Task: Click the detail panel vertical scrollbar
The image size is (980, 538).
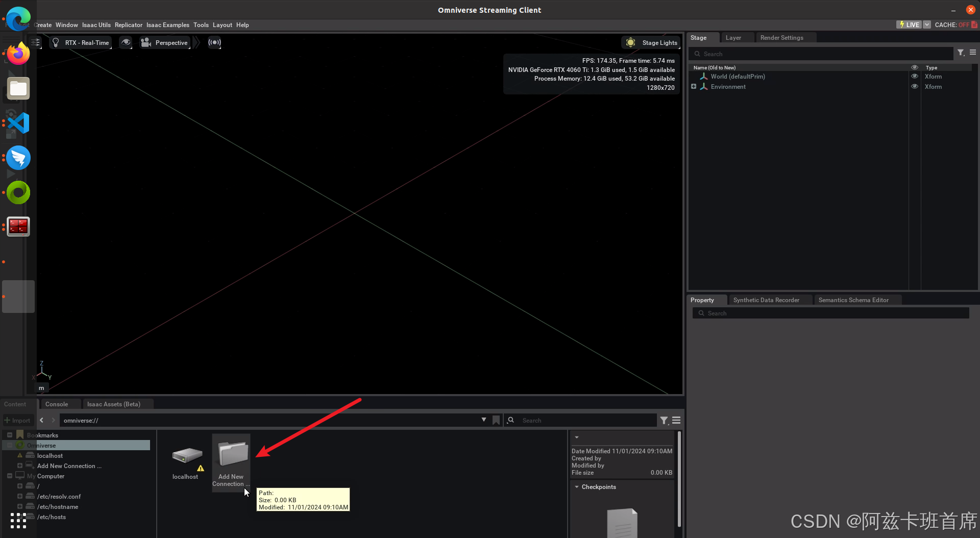Action: tap(679, 479)
